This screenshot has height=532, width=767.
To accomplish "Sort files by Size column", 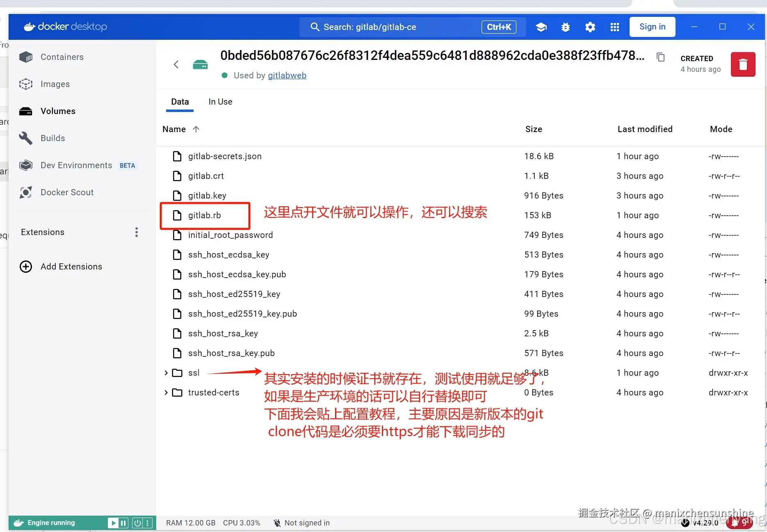I will tap(534, 129).
